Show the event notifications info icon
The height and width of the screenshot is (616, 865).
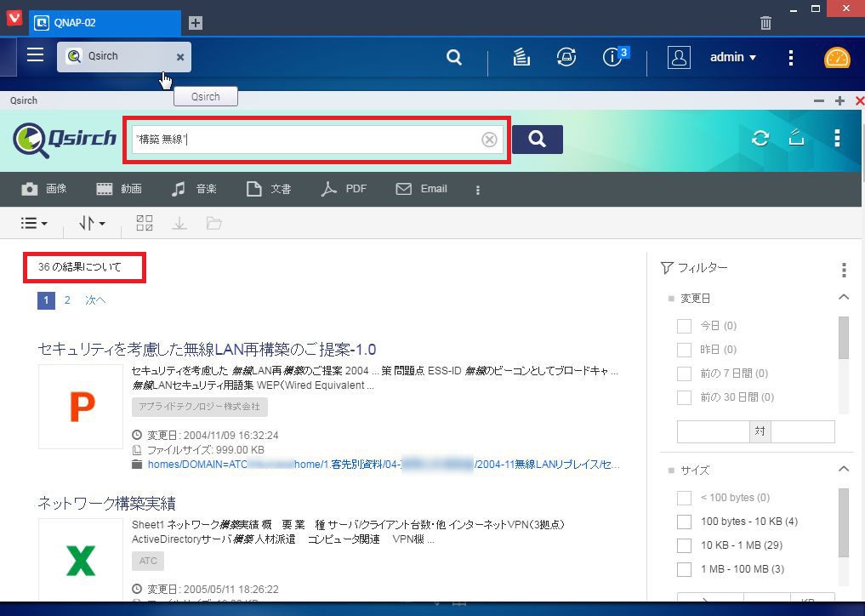(x=612, y=57)
